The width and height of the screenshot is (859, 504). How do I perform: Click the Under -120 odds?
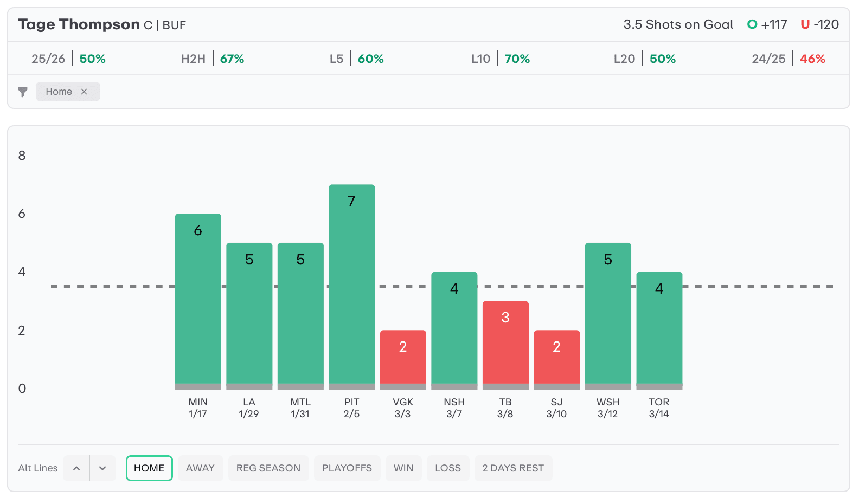tap(819, 24)
